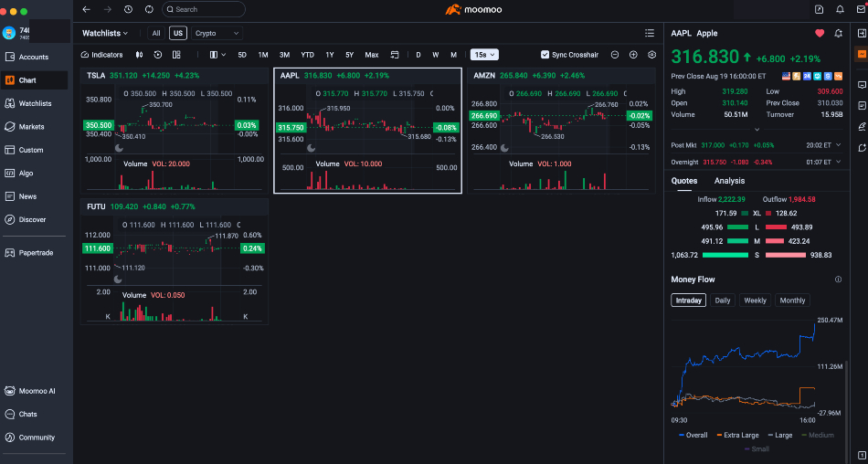Select the US market filter

tap(177, 33)
